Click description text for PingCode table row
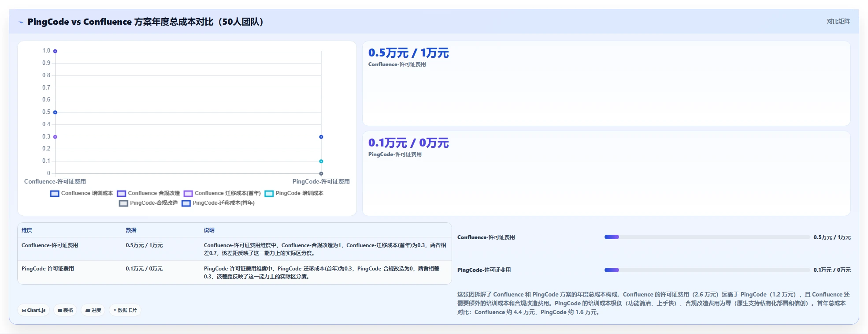 [322, 273]
